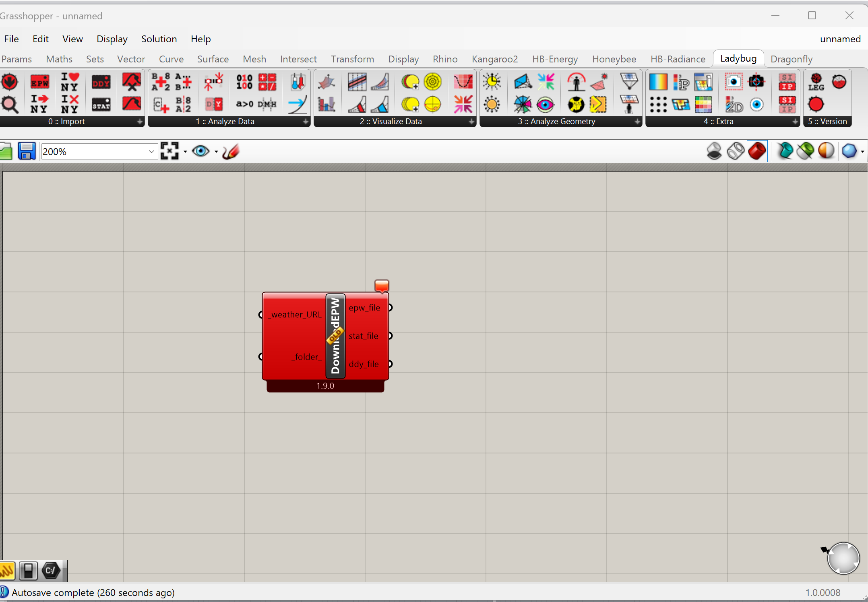The image size is (868, 602).
Task: Select the Import DDY component icon
Action: [101, 82]
